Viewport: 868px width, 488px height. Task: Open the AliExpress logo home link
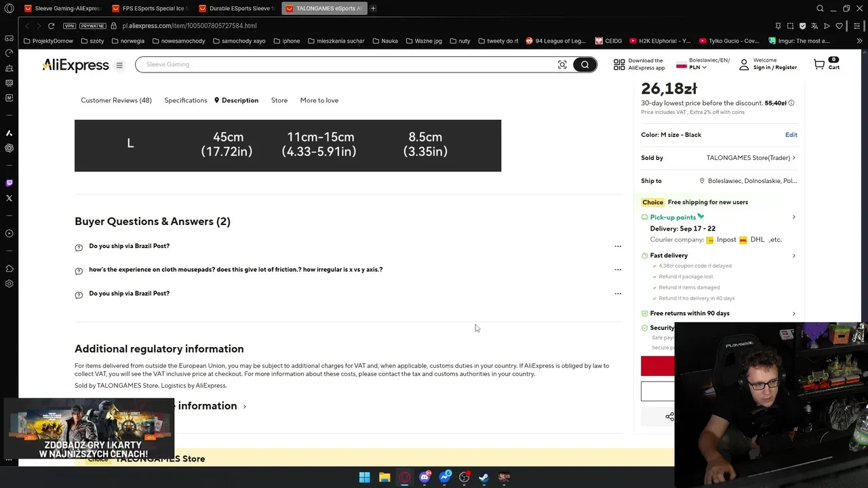[75, 65]
